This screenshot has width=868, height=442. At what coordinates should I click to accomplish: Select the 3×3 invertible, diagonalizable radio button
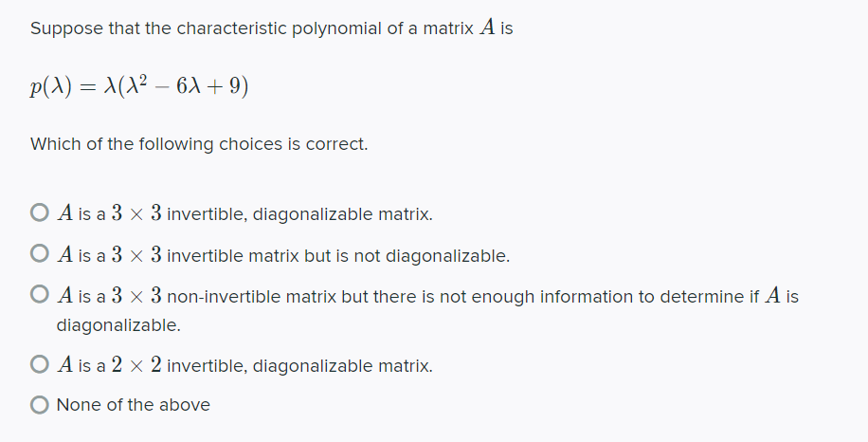pyautogui.click(x=39, y=212)
